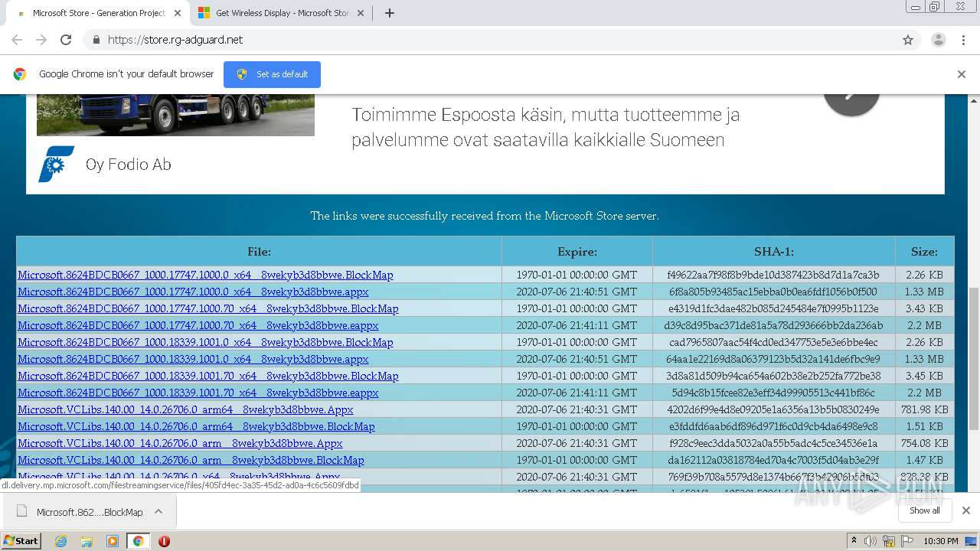Click the 10:30 PM system clock
This screenshot has width=980, height=551.
pyautogui.click(x=941, y=541)
